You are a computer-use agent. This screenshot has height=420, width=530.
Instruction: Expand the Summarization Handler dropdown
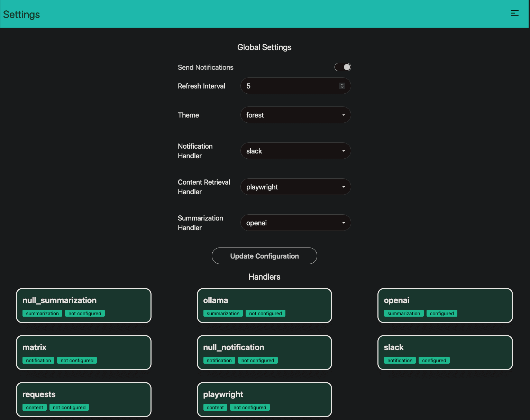click(295, 223)
